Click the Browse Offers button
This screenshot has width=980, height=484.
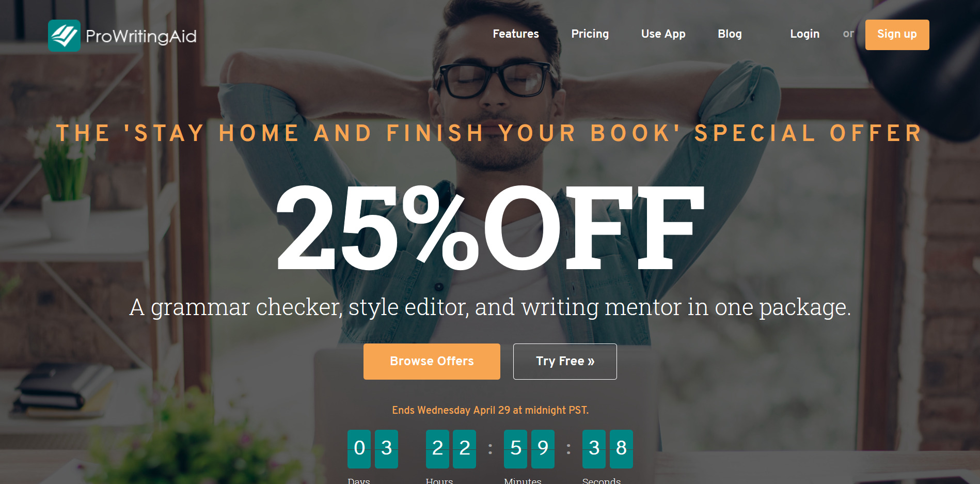pyautogui.click(x=432, y=362)
